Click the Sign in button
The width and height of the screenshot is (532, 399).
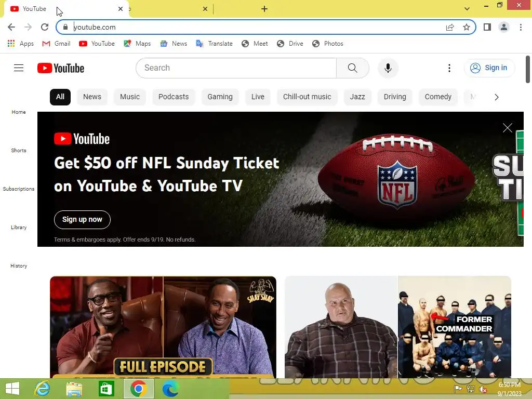(x=489, y=68)
